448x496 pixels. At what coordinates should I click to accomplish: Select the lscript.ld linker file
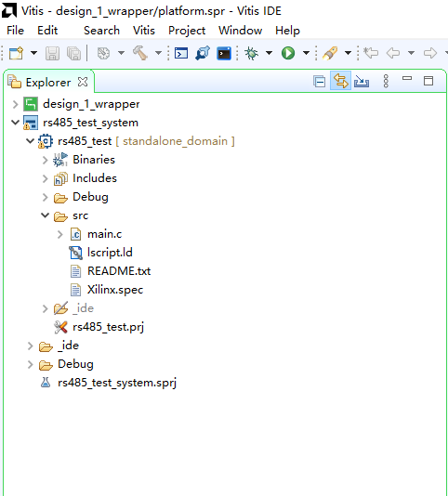click(x=110, y=253)
